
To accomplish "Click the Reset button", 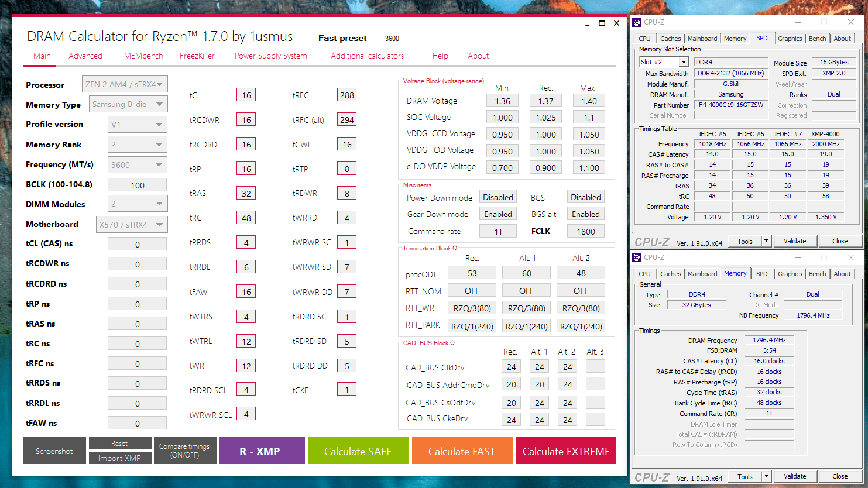I will click(119, 444).
